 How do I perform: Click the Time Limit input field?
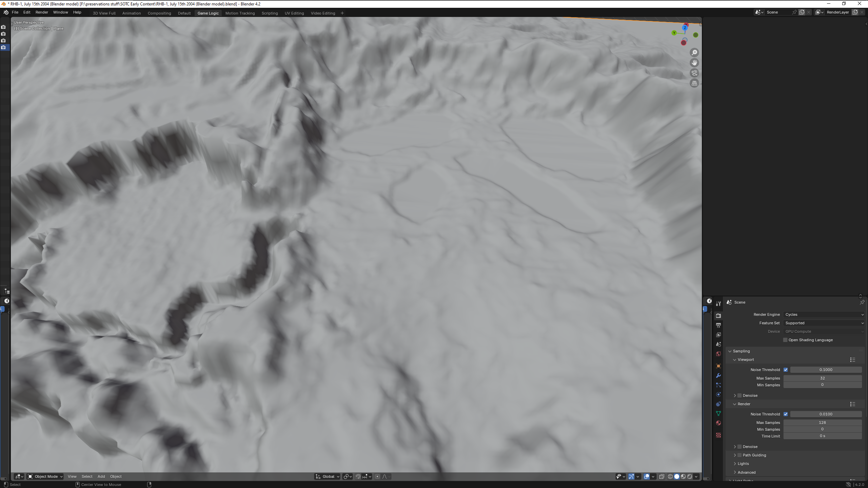822,436
